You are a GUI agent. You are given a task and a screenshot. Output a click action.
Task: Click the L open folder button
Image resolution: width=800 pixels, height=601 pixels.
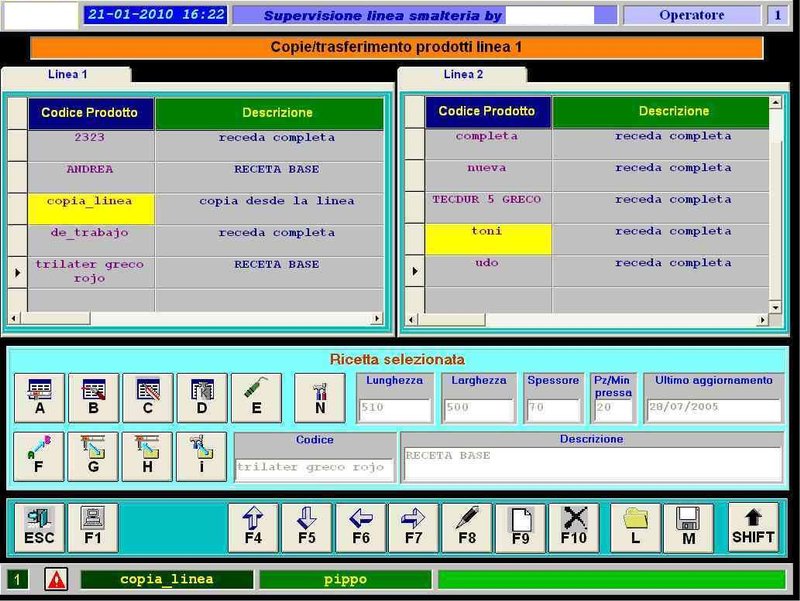pos(635,528)
